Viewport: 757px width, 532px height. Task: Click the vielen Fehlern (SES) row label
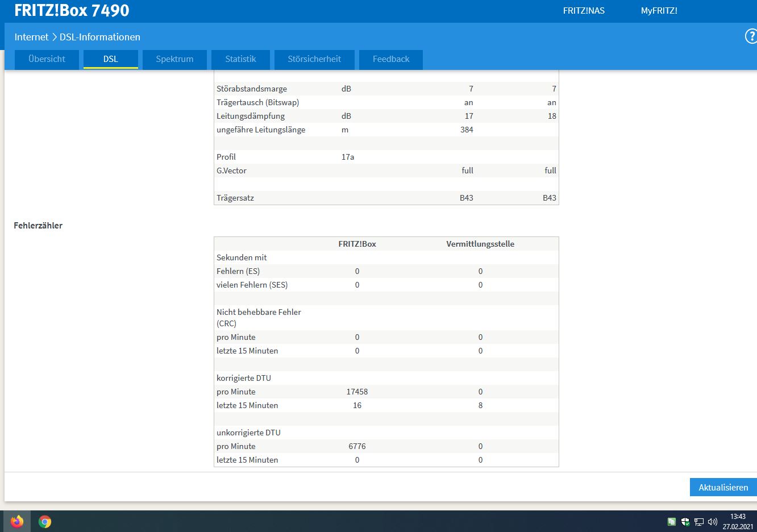[x=252, y=285]
